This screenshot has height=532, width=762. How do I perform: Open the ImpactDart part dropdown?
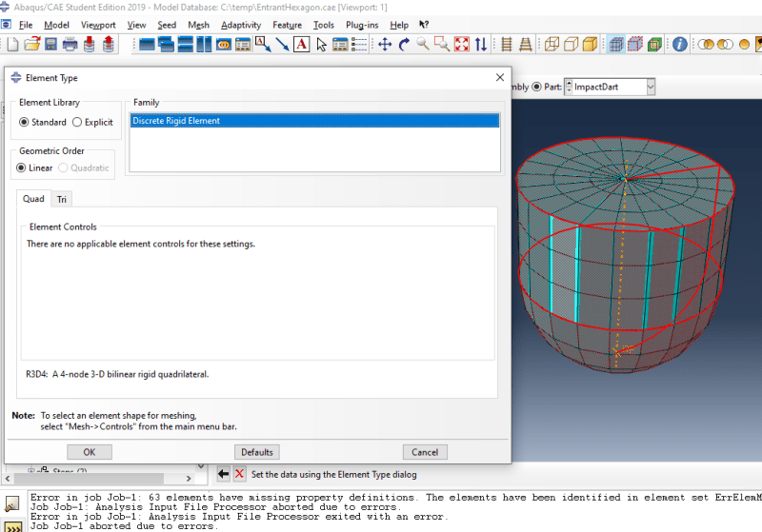click(651, 87)
